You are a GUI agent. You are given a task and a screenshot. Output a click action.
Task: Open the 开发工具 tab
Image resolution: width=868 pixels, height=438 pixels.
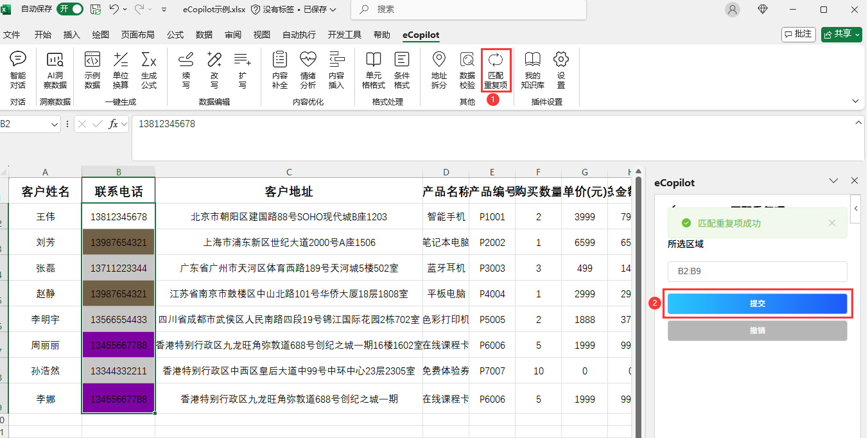click(344, 35)
